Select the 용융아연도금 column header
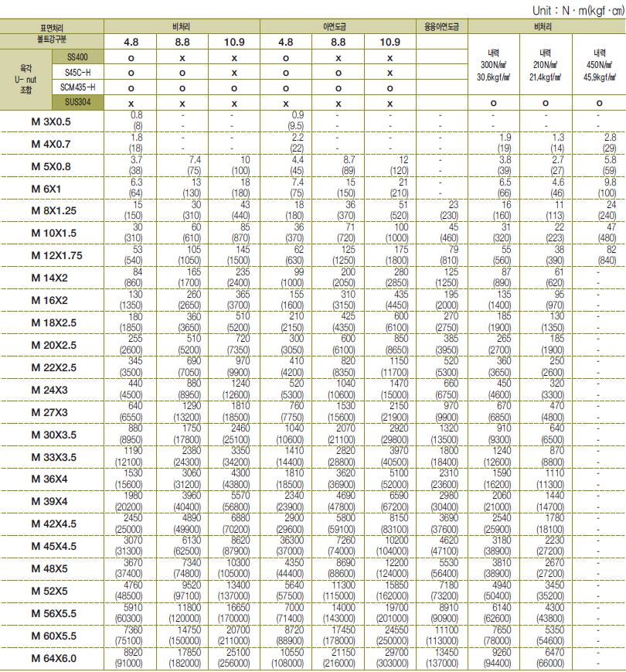The width and height of the screenshot is (626, 672). tap(441, 26)
